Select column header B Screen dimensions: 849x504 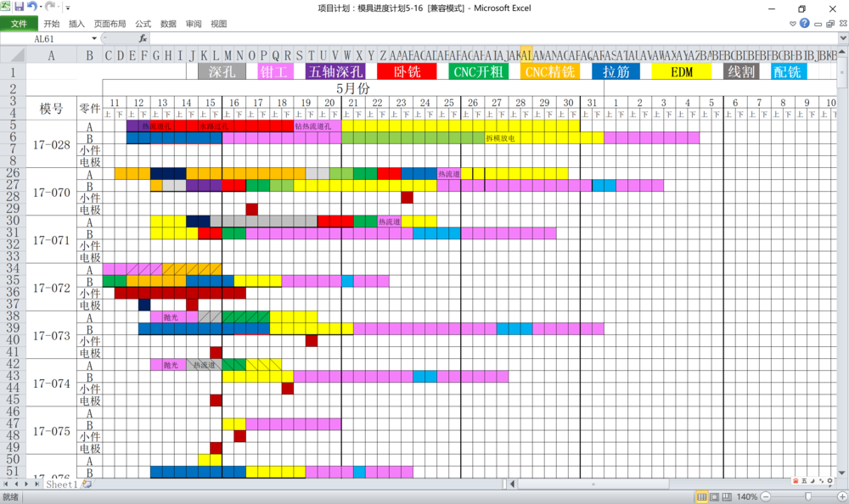point(89,55)
